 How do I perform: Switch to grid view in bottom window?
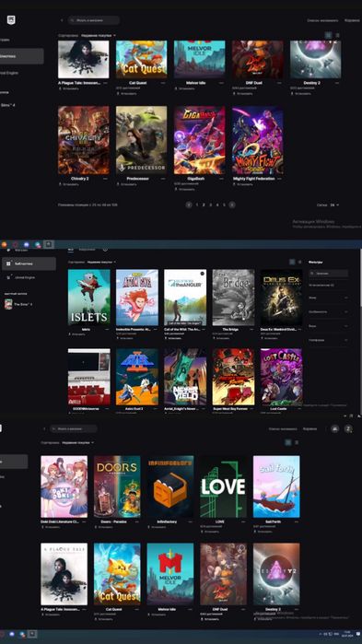pyautogui.click(x=288, y=442)
